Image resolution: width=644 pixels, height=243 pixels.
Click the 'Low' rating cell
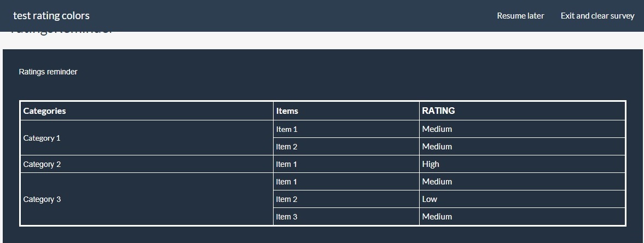point(430,199)
